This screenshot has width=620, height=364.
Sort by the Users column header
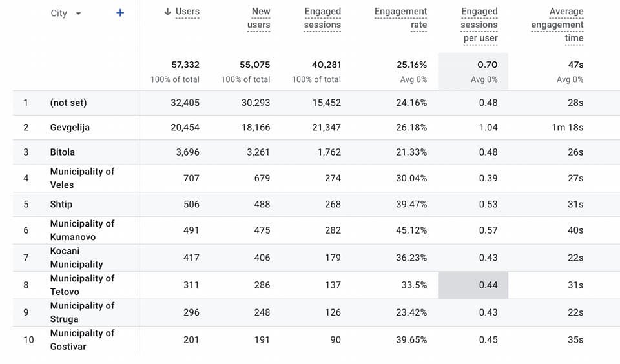pos(187,12)
